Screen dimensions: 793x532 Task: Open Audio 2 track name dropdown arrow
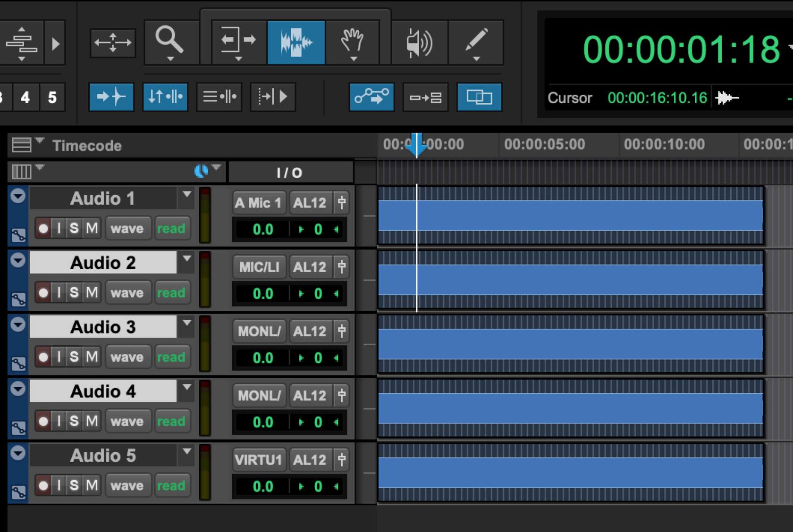click(187, 259)
